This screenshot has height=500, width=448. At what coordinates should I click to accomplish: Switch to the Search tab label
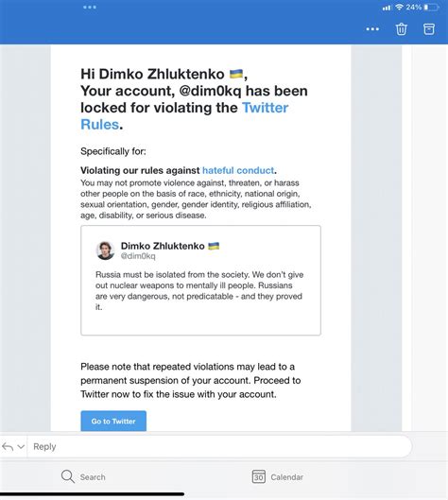click(93, 477)
